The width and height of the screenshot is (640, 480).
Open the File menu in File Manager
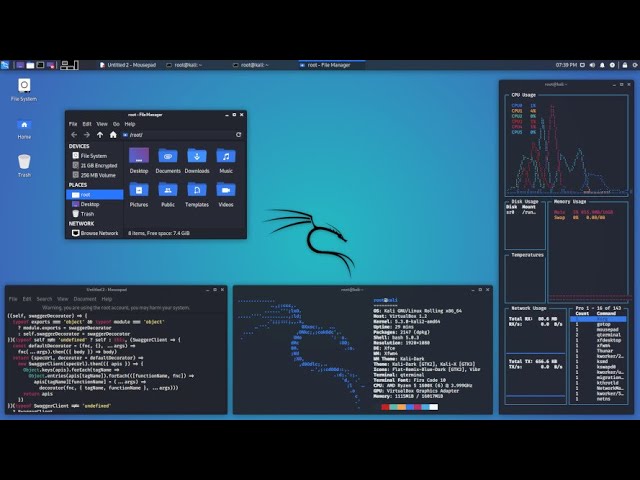pyautogui.click(x=73, y=124)
